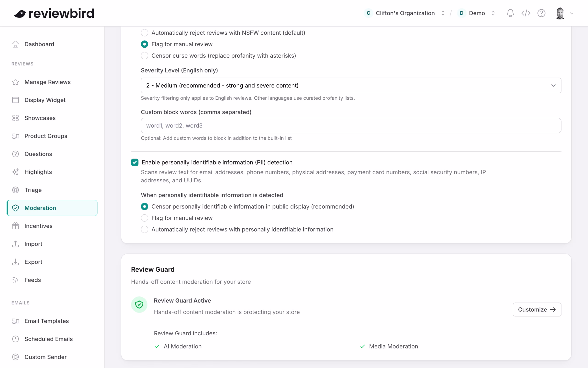Image resolution: width=588 pixels, height=368 pixels.
Task: Open the Severity Level dropdown
Action: pyautogui.click(x=351, y=85)
